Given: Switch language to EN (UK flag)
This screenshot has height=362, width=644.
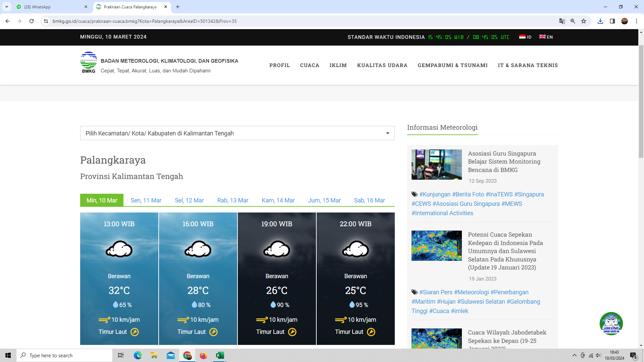Looking at the screenshot, I should point(546,37).
